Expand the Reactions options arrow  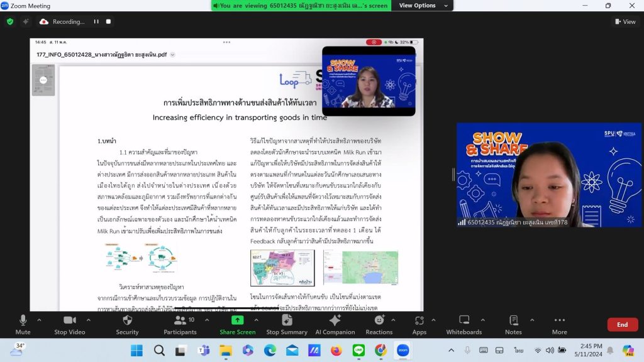click(x=393, y=320)
